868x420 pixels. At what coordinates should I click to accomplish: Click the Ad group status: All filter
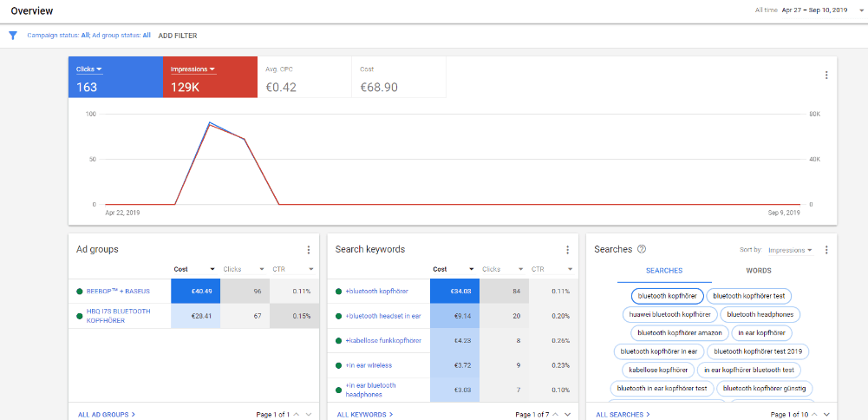tap(121, 36)
